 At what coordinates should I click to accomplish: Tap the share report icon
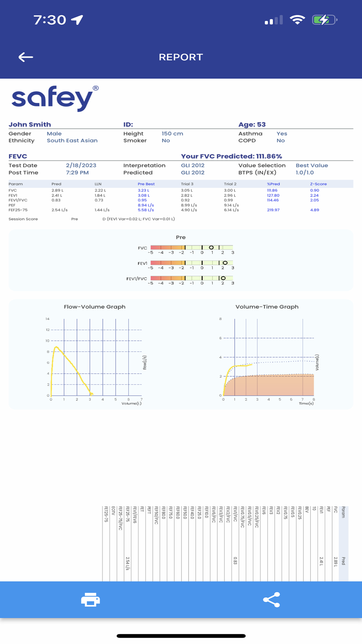tap(271, 599)
